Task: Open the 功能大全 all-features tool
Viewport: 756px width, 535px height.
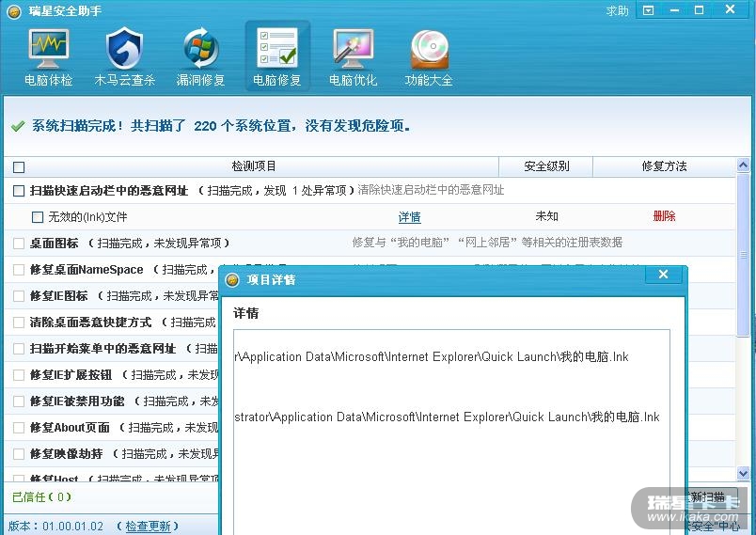Action: point(429,56)
